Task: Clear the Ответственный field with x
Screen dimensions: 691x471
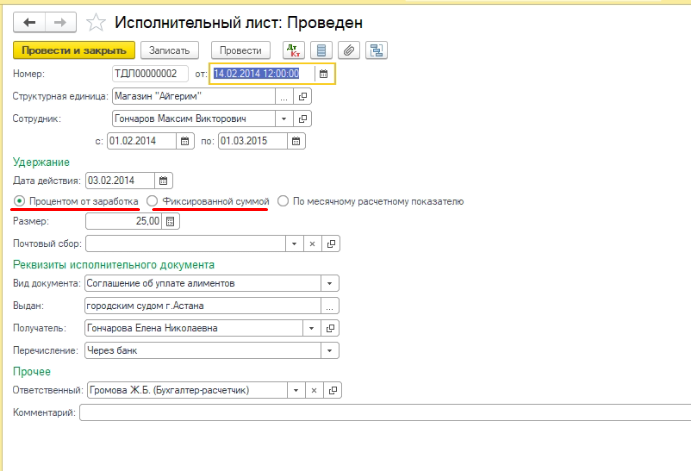Action: click(312, 390)
